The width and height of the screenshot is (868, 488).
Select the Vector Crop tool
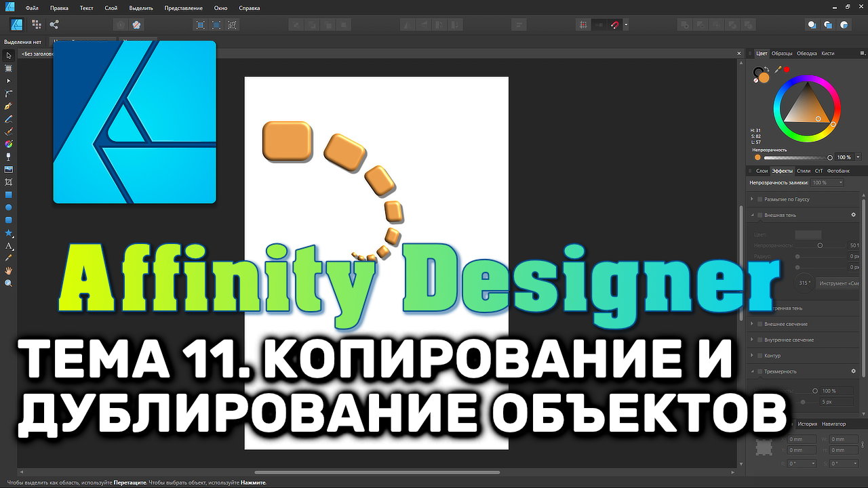pos(9,182)
